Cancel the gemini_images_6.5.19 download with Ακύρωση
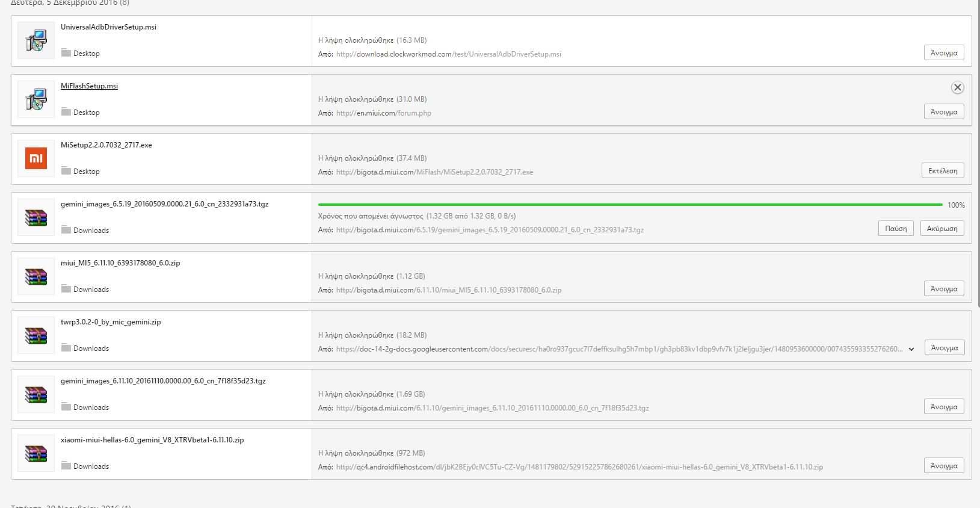 pyautogui.click(x=942, y=229)
